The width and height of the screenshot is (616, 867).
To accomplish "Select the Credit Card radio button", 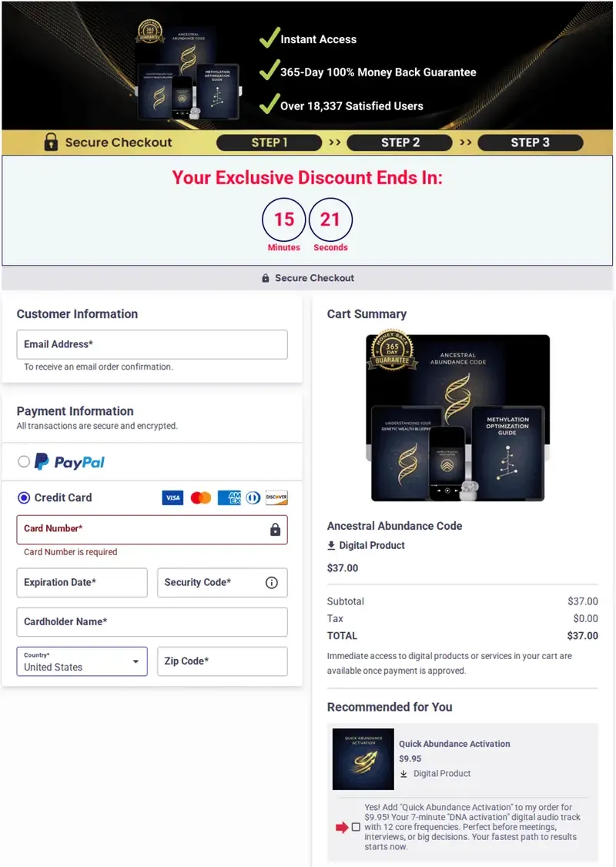I will click(24, 497).
